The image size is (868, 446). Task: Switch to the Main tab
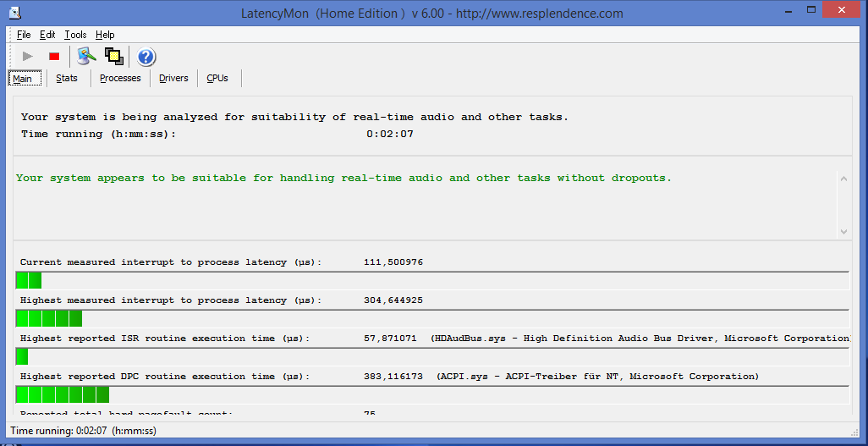25,79
